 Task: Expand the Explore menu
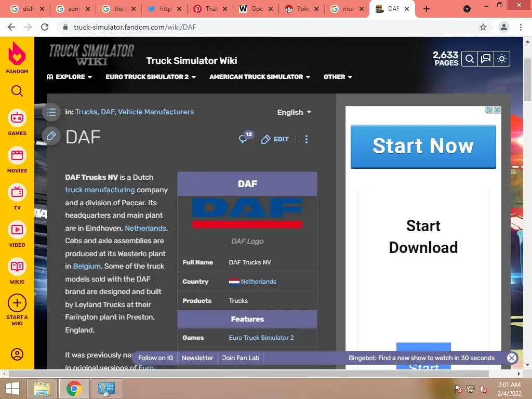point(70,77)
